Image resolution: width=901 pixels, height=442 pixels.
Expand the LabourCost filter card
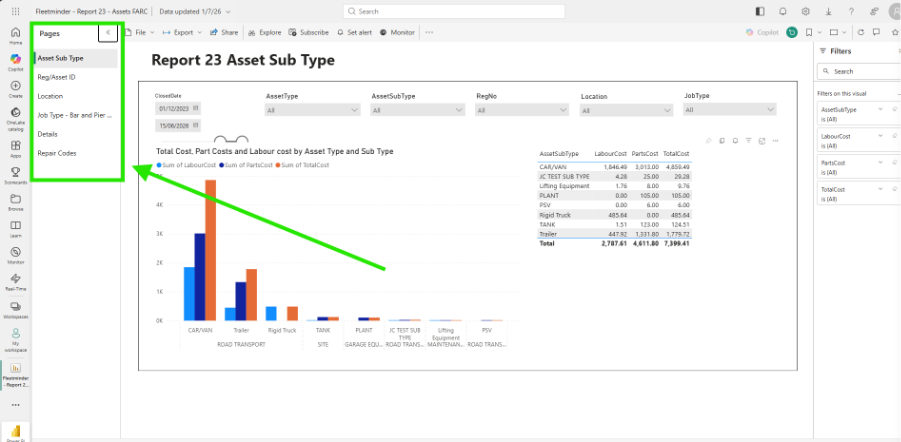pyautogui.click(x=880, y=136)
